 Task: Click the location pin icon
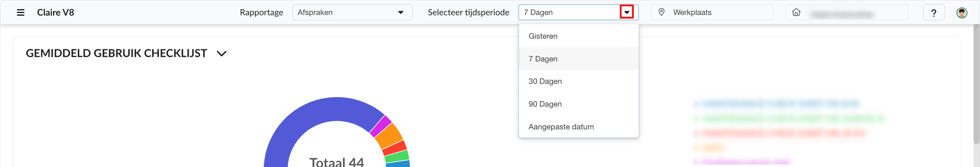click(661, 12)
